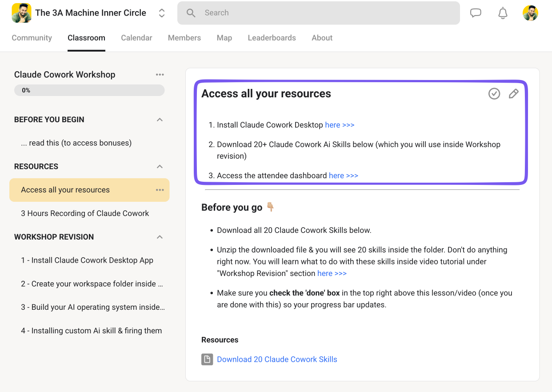Open the group switcher arrows
Viewport: 552px width, 392px height.
(162, 13)
